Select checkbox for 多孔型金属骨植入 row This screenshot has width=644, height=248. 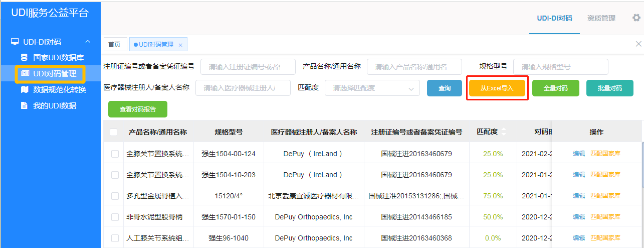pos(115,196)
